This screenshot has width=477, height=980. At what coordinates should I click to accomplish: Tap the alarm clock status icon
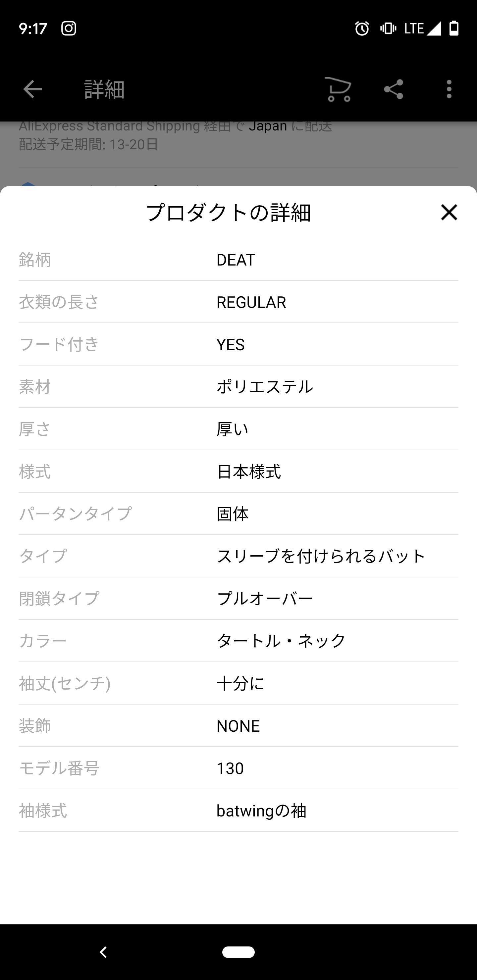coord(362,28)
